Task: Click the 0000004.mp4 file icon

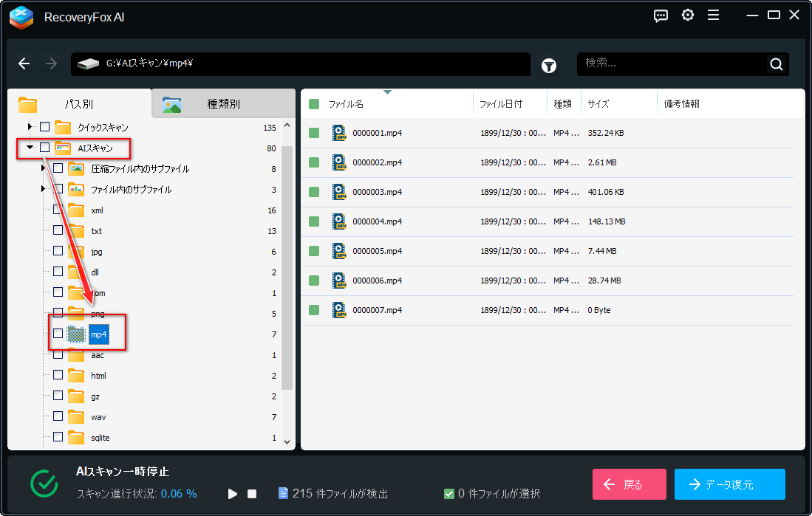Action: pyautogui.click(x=339, y=221)
